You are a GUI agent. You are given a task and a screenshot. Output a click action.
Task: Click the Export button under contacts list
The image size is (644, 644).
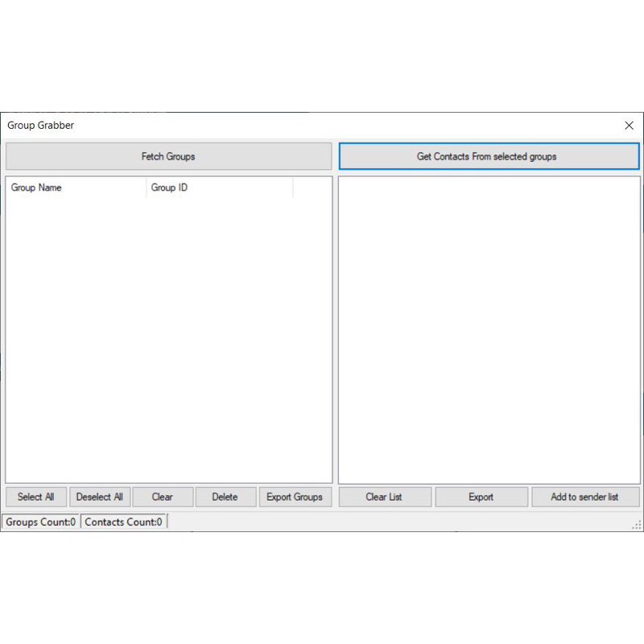point(481,497)
